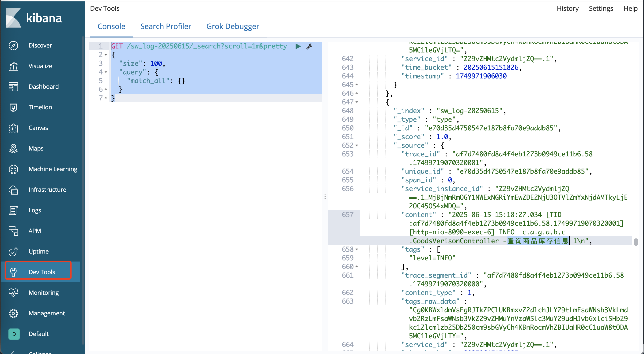Open the History link
The image size is (644, 354).
coord(568,8)
